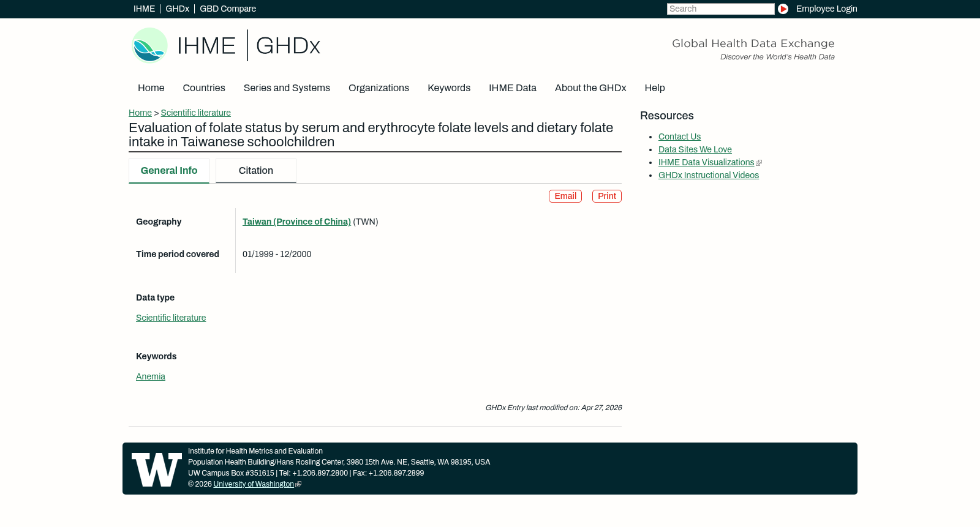The width and height of the screenshot is (980, 527).
Task: Click the Geography field label
Action: pos(159,222)
